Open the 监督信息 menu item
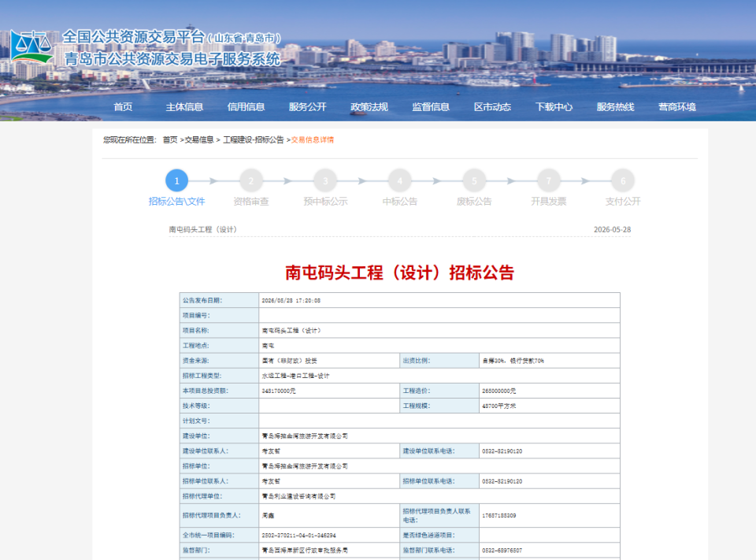The image size is (756, 560). [431, 107]
